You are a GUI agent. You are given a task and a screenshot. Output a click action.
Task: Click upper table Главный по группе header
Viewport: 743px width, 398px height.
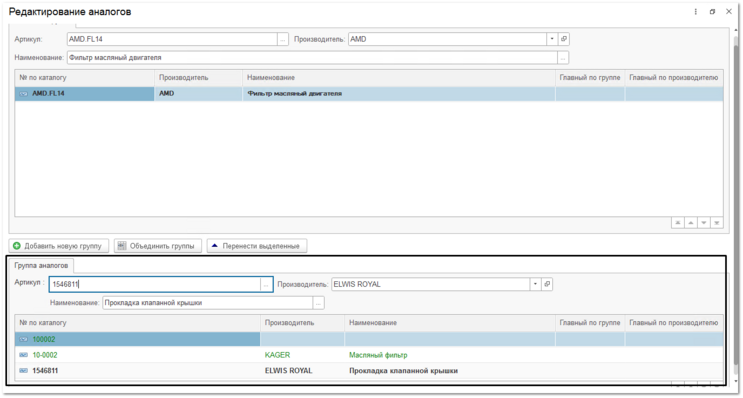pyautogui.click(x=590, y=78)
